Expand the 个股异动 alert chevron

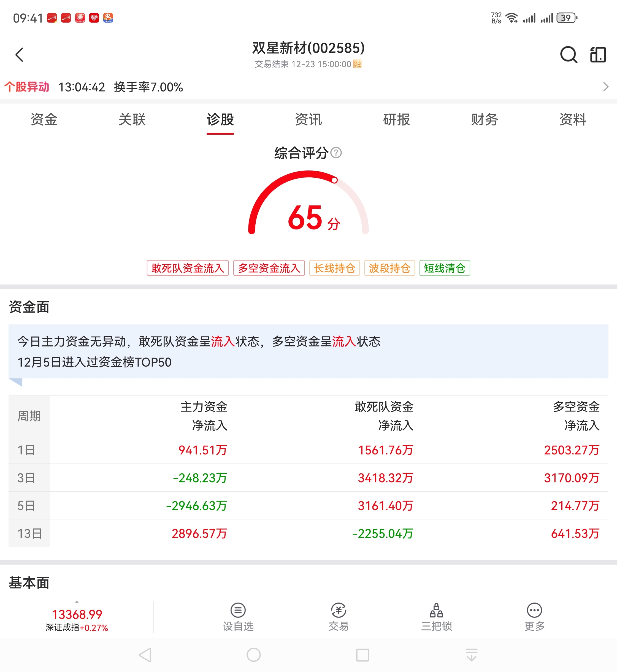point(606,87)
